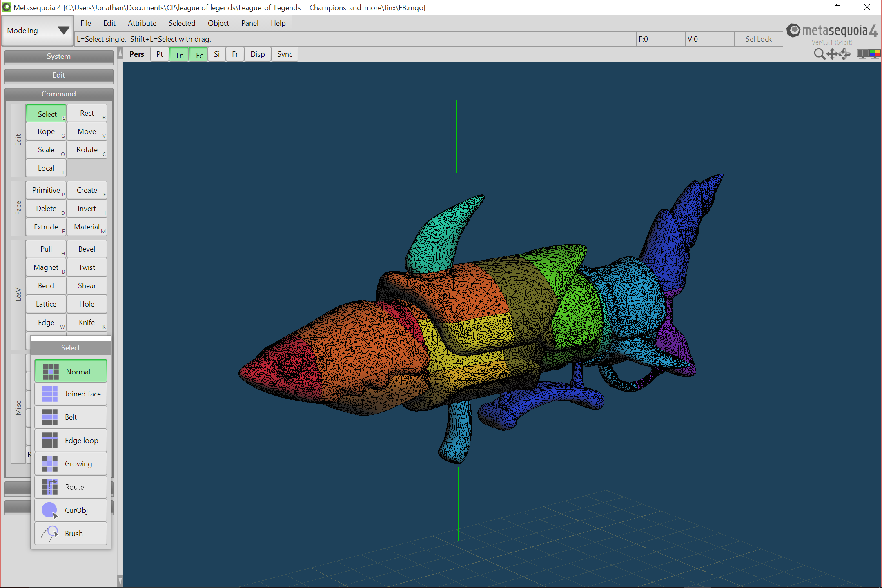
Task: Activate the Rope command
Action: (46, 131)
